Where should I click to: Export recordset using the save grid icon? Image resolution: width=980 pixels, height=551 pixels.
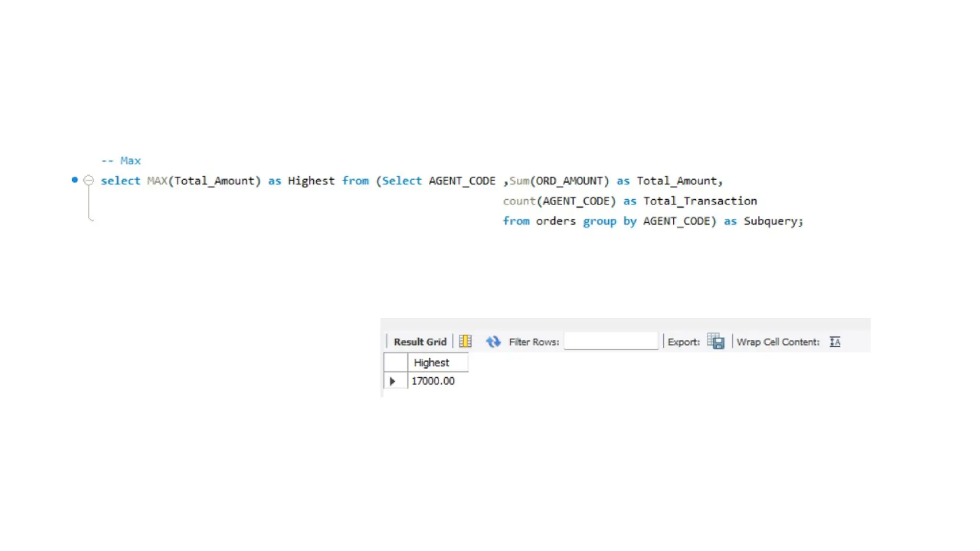click(x=715, y=342)
